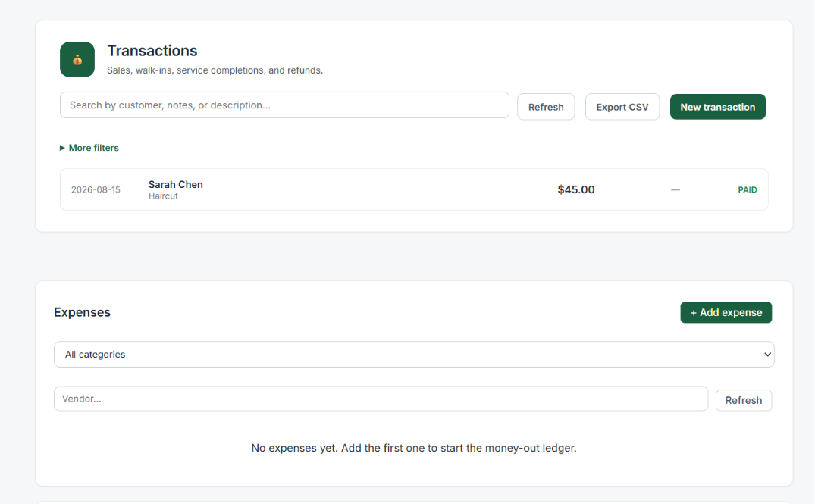Focus the Vendor... filter field
This screenshot has height=504, width=815.
(x=381, y=399)
